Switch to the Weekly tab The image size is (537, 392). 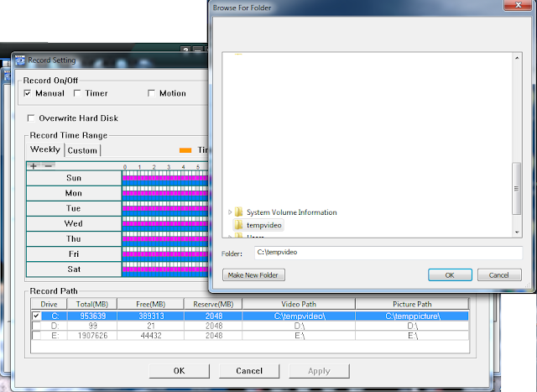pos(45,149)
